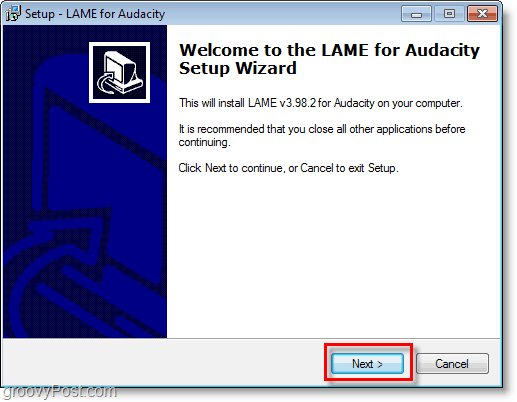Click the word 'continuing.' in the recommendation paragraph
517x402 pixels.
tap(205, 142)
